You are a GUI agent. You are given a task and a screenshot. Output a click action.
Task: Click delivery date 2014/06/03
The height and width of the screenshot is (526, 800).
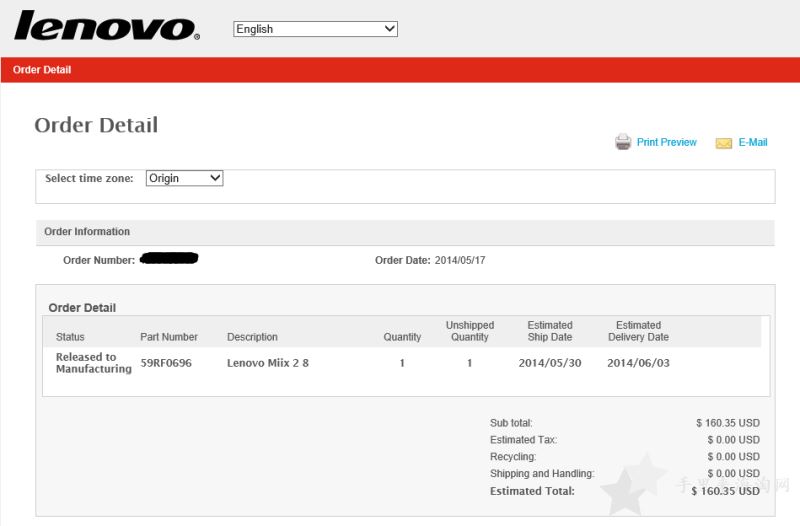[638, 363]
